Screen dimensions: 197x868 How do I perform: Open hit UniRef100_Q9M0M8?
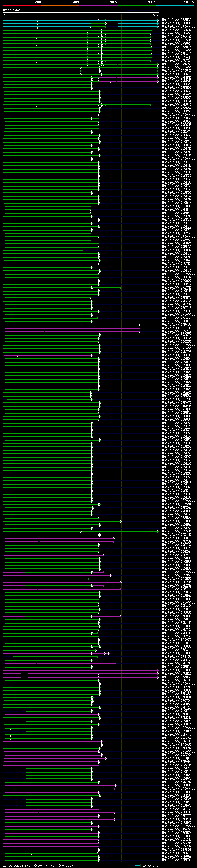(x=177, y=23)
